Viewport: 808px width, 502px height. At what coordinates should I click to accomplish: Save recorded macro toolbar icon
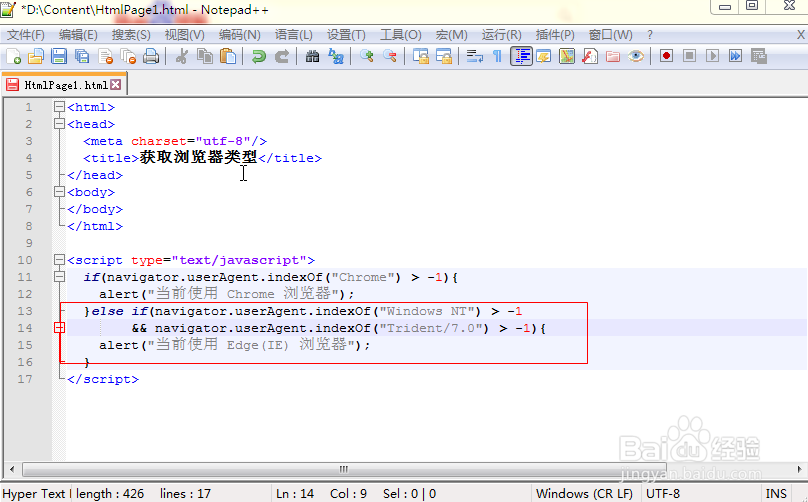coord(759,56)
